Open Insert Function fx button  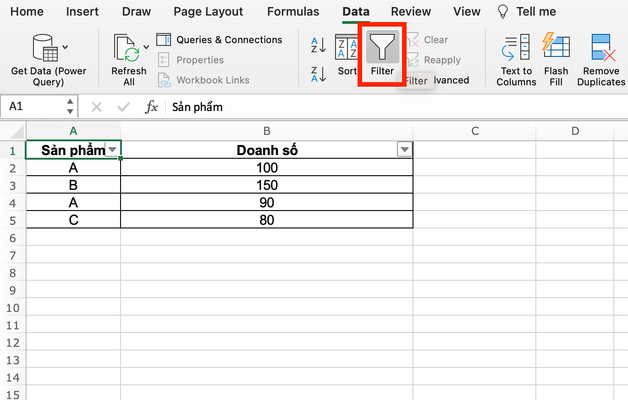tap(151, 107)
